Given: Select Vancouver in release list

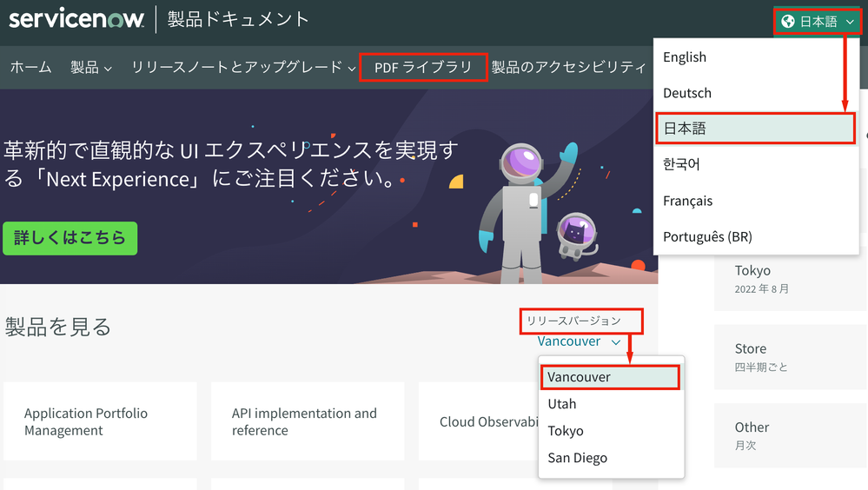Looking at the screenshot, I should coord(610,377).
